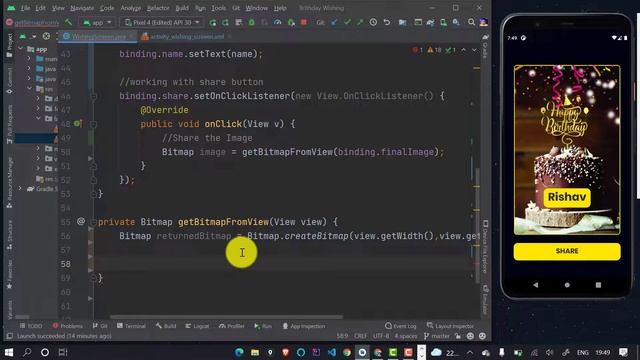Click the Run app icon in the toolbar
The height and width of the screenshot is (360, 640).
pyautogui.click(x=213, y=22)
